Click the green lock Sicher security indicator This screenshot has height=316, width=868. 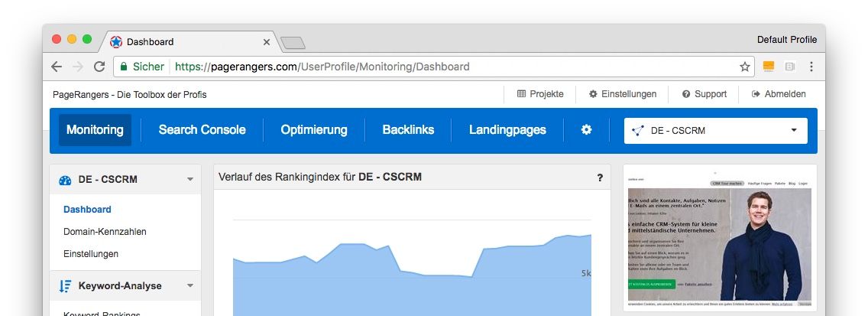141,67
